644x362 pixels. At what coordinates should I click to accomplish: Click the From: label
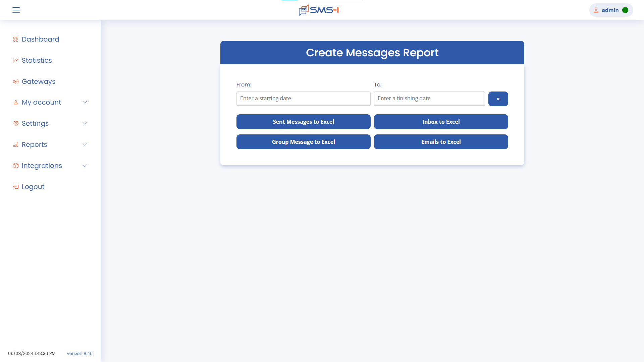pos(244,84)
